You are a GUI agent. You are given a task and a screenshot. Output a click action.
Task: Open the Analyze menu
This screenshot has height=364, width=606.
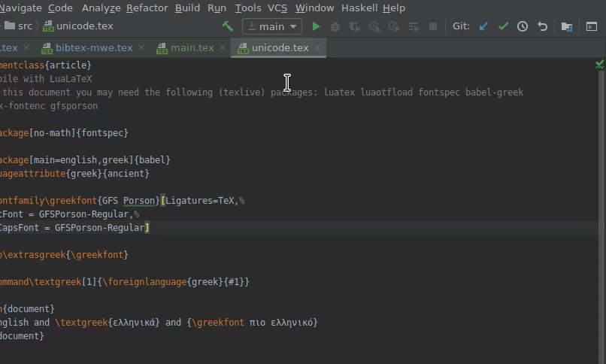tap(102, 8)
